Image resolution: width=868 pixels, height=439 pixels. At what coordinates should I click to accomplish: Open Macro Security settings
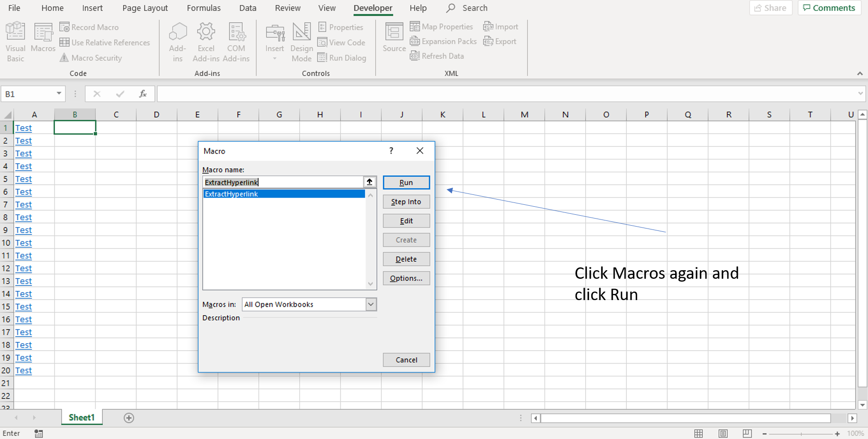90,57
